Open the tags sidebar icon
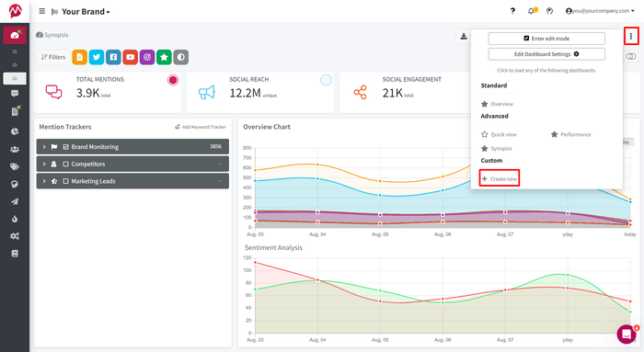The width and height of the screenshot is (644, 352). coord(15,166)
